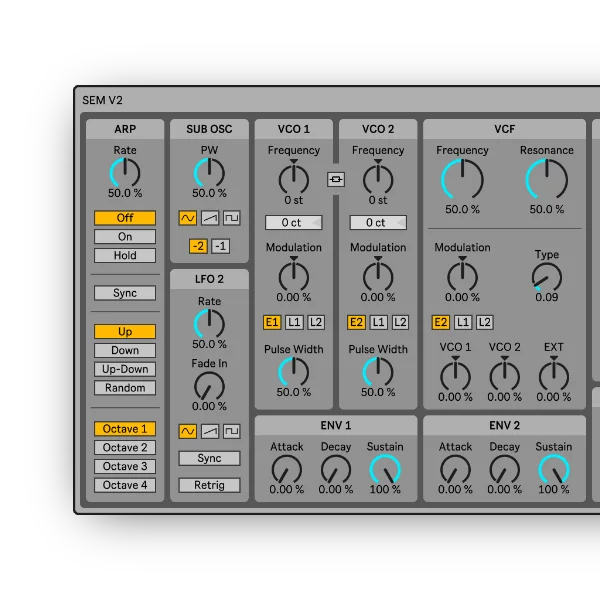
Task: Click the ENV 1 Decay knob
Action: click(x=336, y=470)
